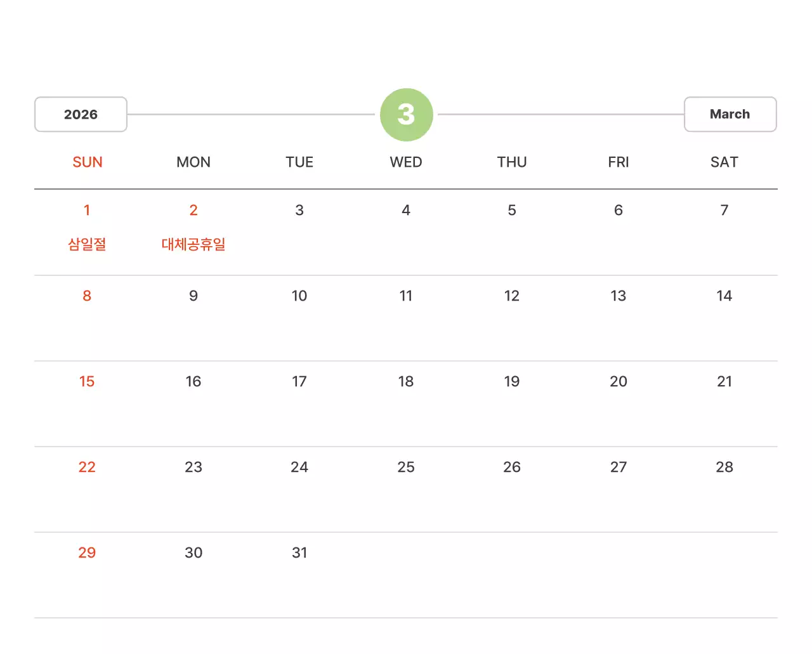812x654 pixels.
Task: Select the WED weekday header
Action: [406, 162]
